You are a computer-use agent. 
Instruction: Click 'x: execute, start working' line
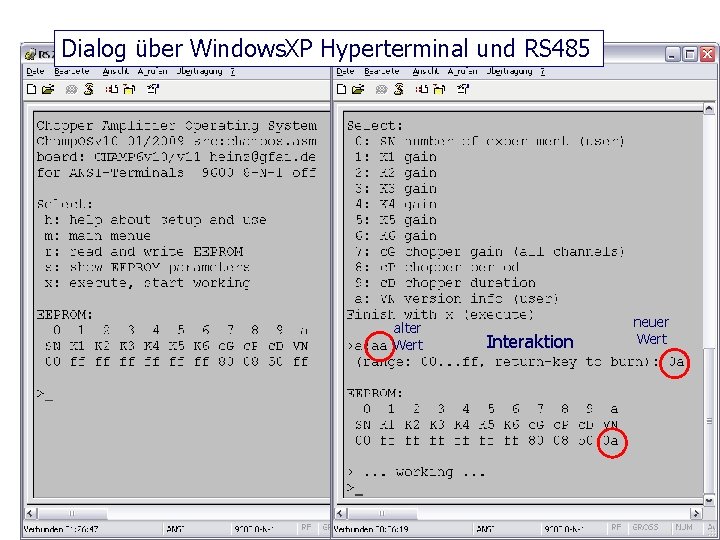click(x=147, y=283)
